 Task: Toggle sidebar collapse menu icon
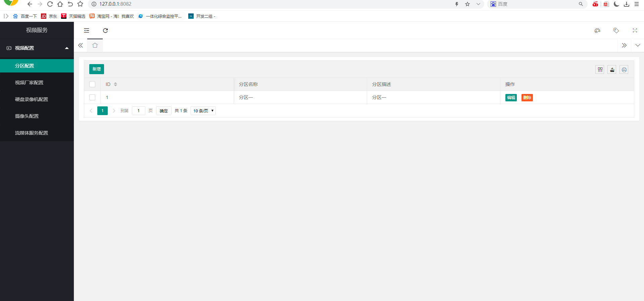click(87, 31)
